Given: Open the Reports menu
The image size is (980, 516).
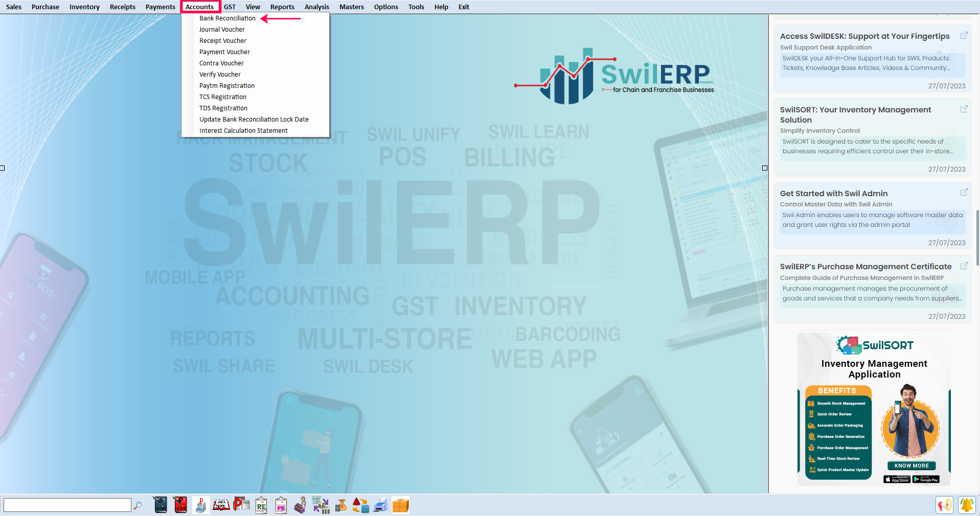Looking at the screenshot, I should tap(282, 7).
